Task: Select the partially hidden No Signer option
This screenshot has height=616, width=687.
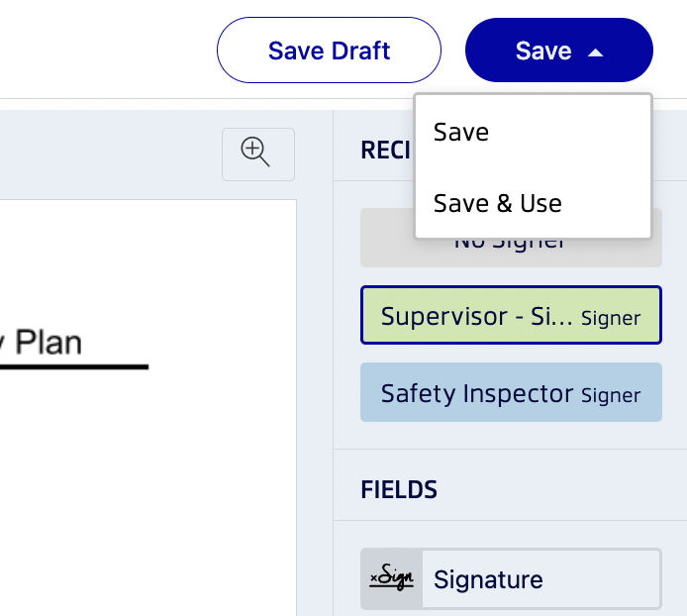Action: tap(511, 253)
